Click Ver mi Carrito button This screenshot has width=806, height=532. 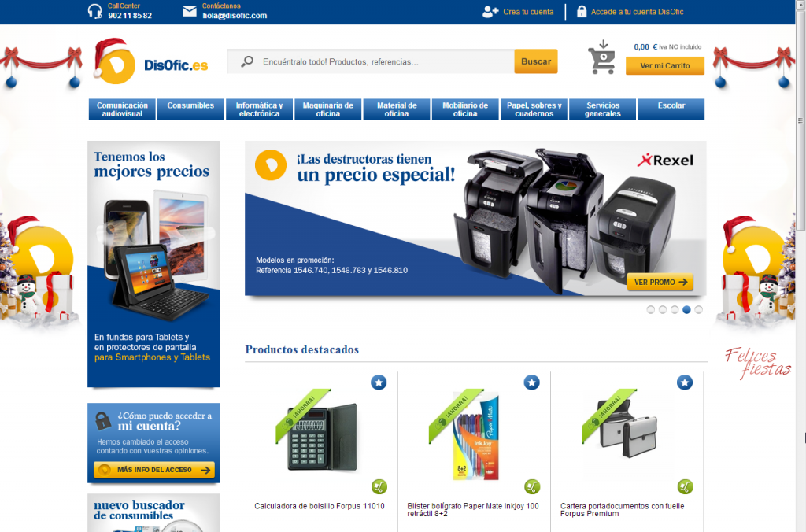pyautogui.click(x=664, y=66)
